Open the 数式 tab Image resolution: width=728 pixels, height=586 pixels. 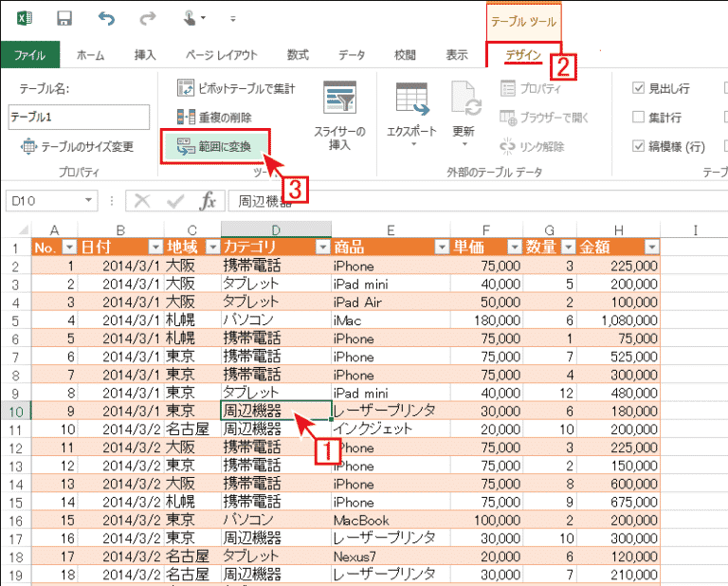click(298, 55)
